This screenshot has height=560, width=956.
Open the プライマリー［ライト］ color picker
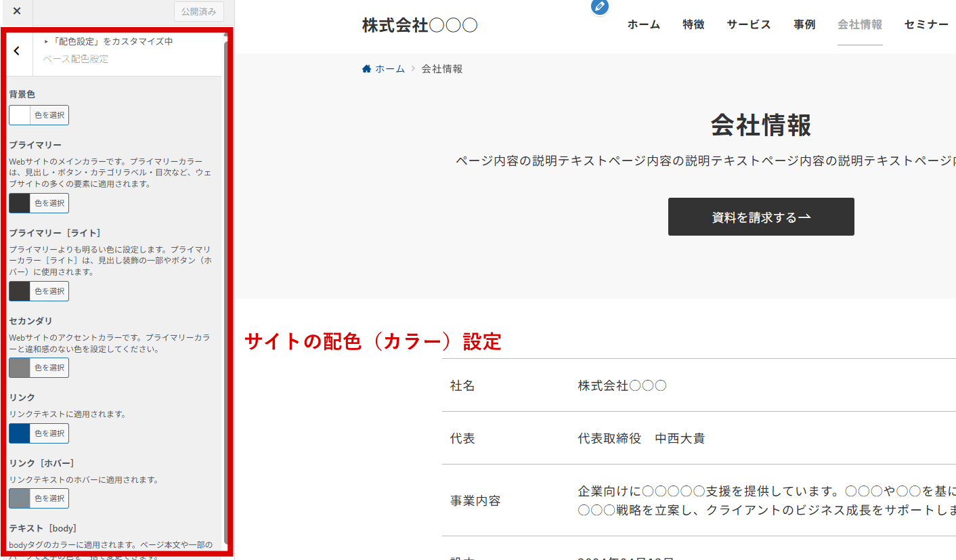[39, 291]
